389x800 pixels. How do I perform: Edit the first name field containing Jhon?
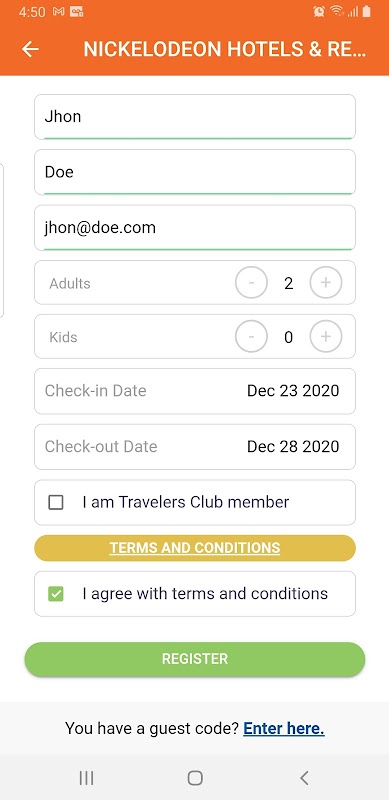pyautogui.click(x=195, y=117)
